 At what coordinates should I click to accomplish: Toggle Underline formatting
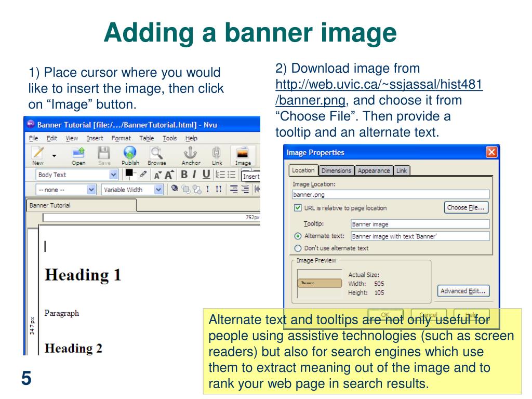206,175
